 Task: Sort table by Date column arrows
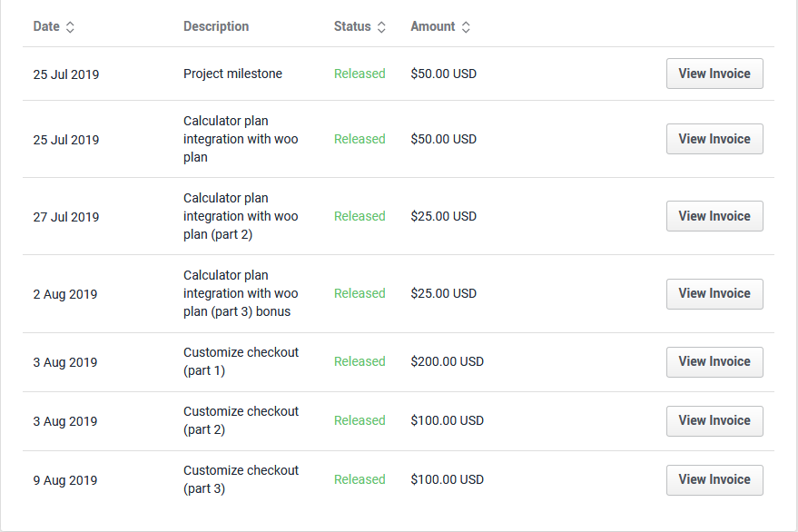(71, 27)
